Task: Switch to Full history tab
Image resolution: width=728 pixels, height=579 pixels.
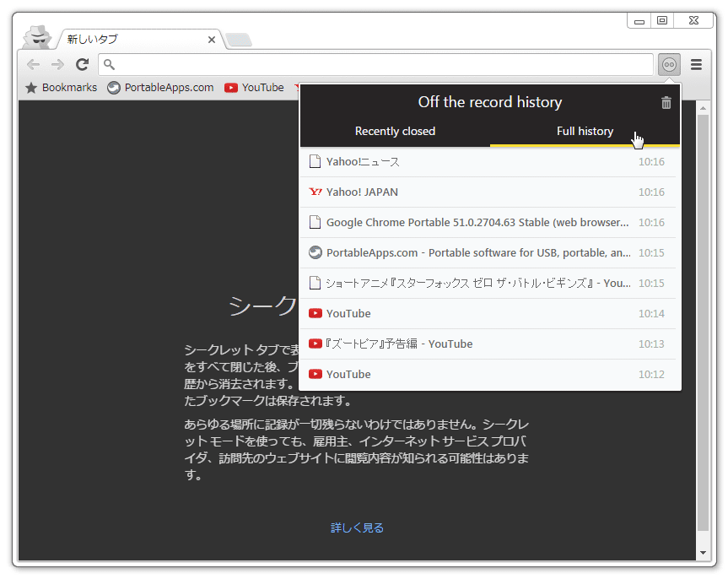Action: 585,131
